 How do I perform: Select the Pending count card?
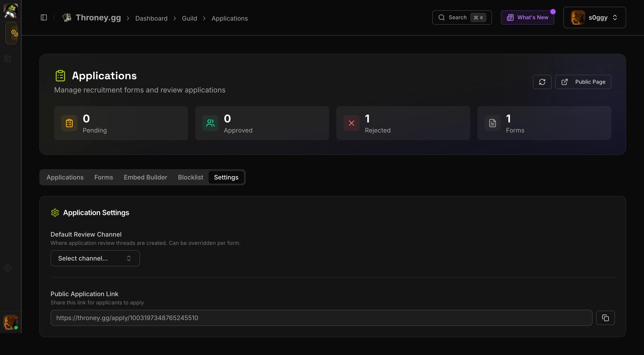tap(121, 123)
